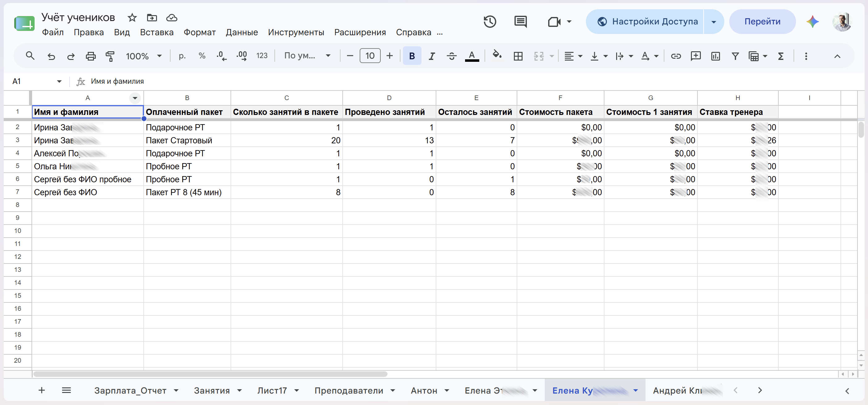Insert link using chain icon
868x405 pixels.
click(676, 56)
